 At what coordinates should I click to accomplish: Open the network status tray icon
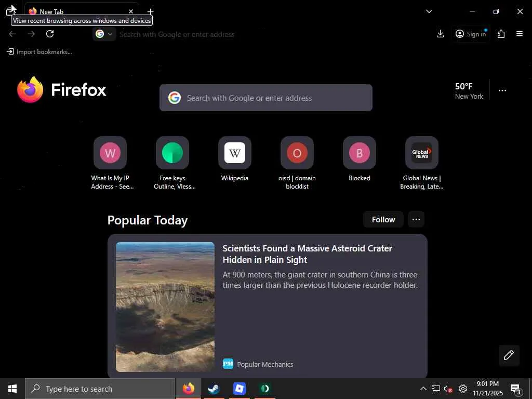pos(436,389)
